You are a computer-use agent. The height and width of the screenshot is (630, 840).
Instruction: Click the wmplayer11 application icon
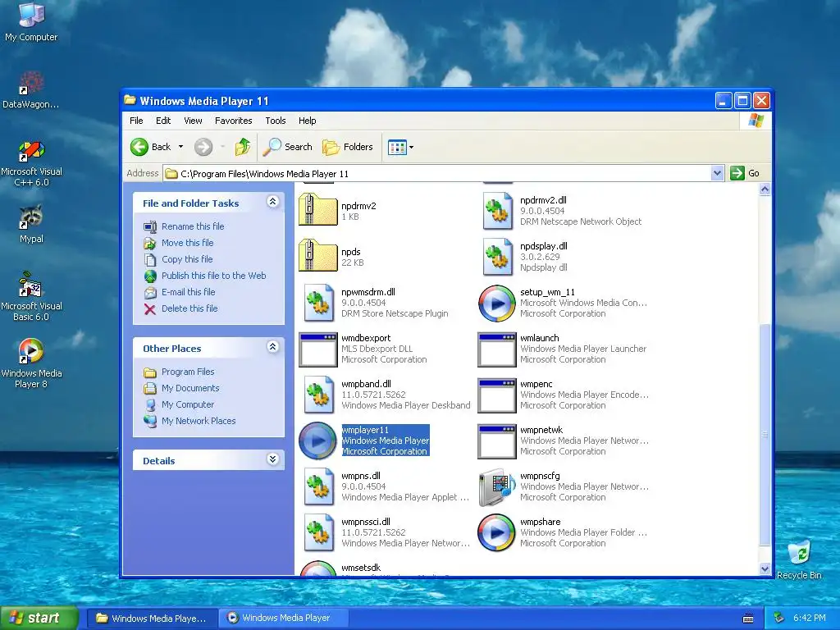click(x=317, y=441)
